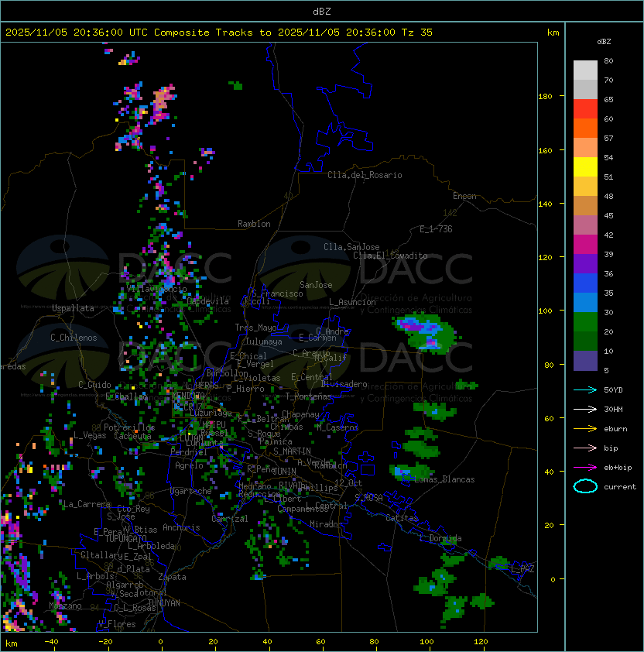Click the slate 5–10 dBZ swatch
Viewport: 644px width, 652px height.
click(585, 361)
